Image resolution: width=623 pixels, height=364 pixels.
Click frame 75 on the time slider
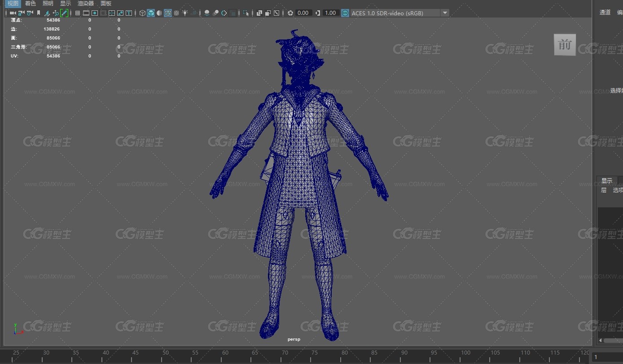315,353
